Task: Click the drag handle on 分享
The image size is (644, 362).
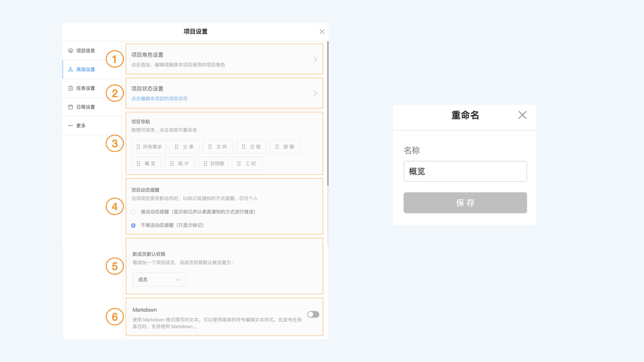Action: 176,147
